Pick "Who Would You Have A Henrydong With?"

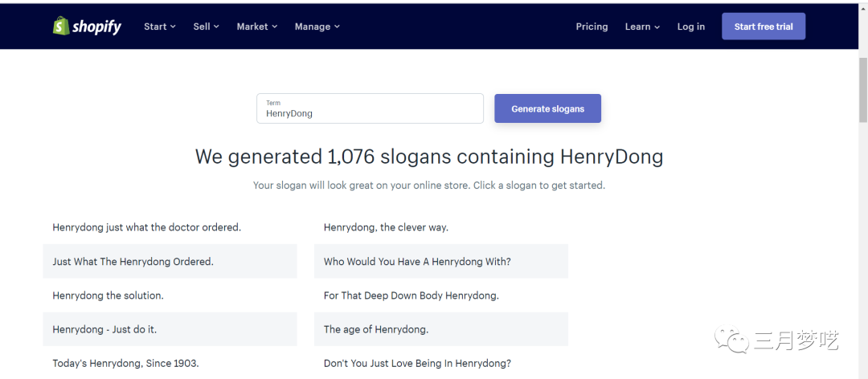[x=417, y=261]
